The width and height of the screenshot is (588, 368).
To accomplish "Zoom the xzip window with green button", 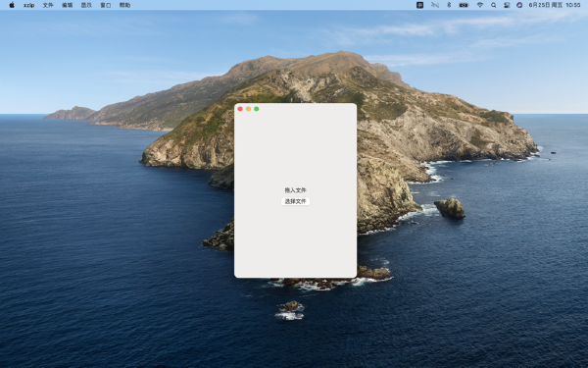I will coord(257,109).
